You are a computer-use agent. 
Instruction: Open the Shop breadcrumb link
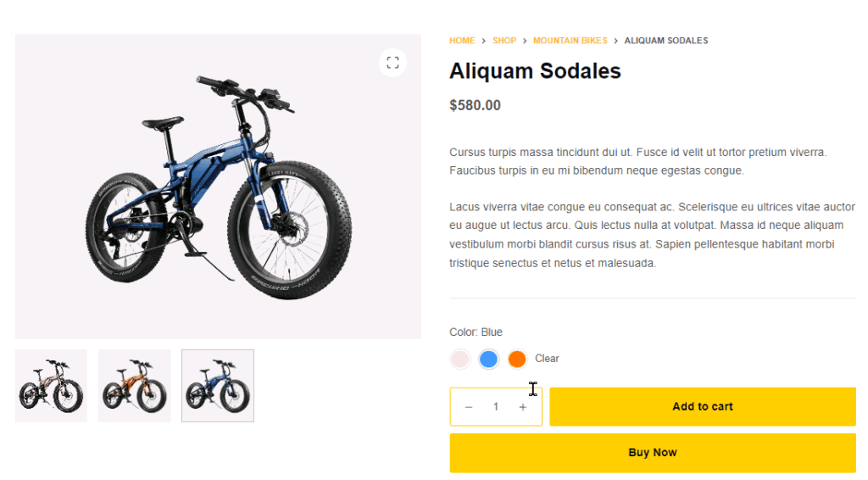[x=504, y=41]
